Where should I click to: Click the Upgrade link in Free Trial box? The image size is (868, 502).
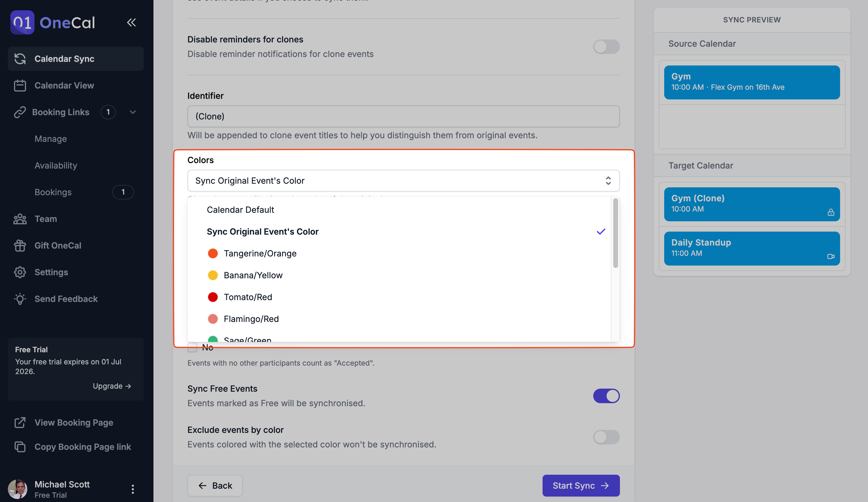pos(112,386)
